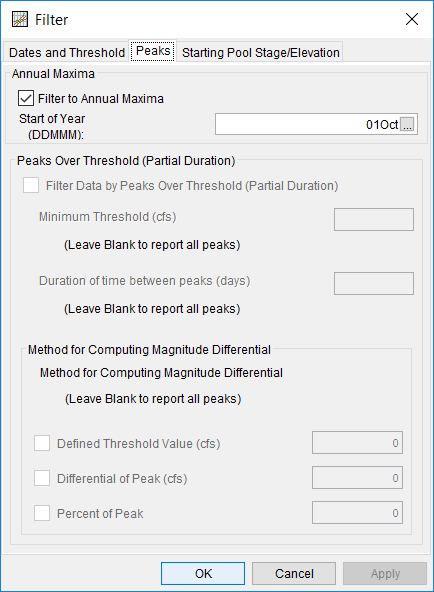
Task: Click Defined Threshold Value number field
Action: (357, 442)
